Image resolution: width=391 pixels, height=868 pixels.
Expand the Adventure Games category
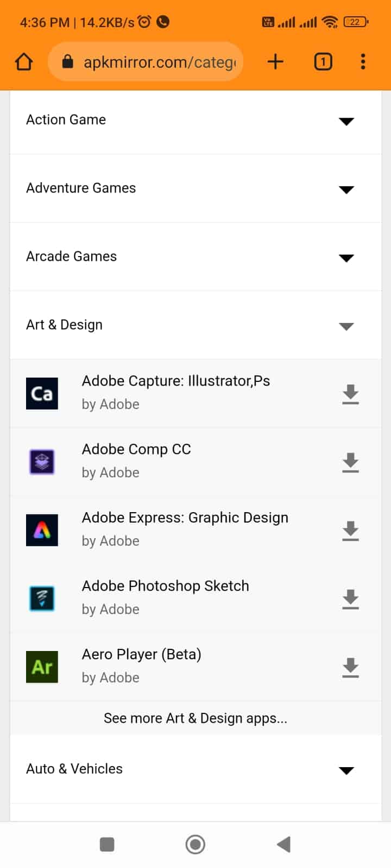pos(346,189)
